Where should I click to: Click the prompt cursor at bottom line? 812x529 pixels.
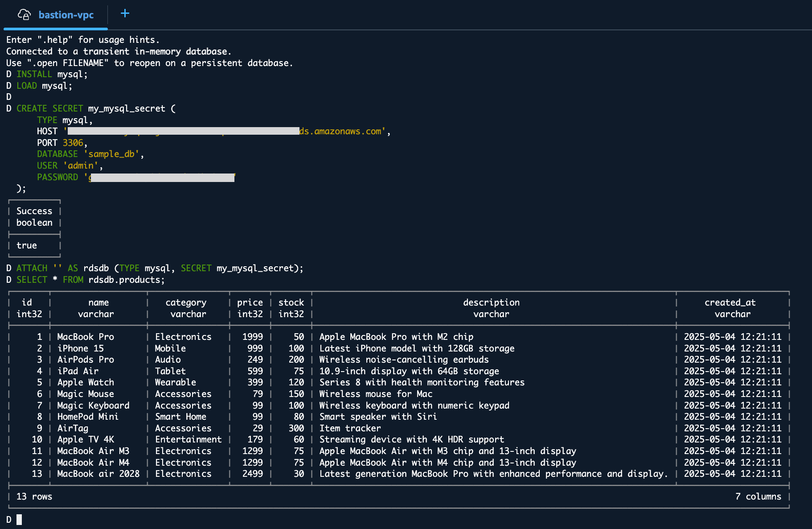pos(19,520)
